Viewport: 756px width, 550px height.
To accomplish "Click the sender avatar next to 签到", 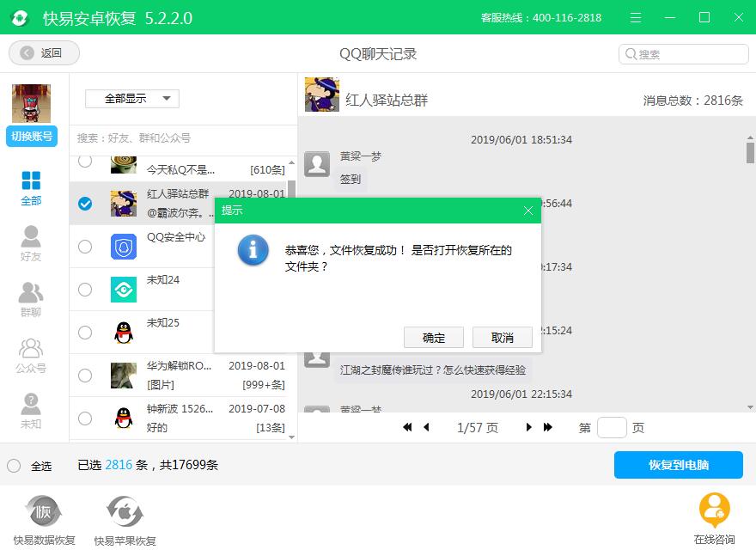I will click(x=317, y=164).
